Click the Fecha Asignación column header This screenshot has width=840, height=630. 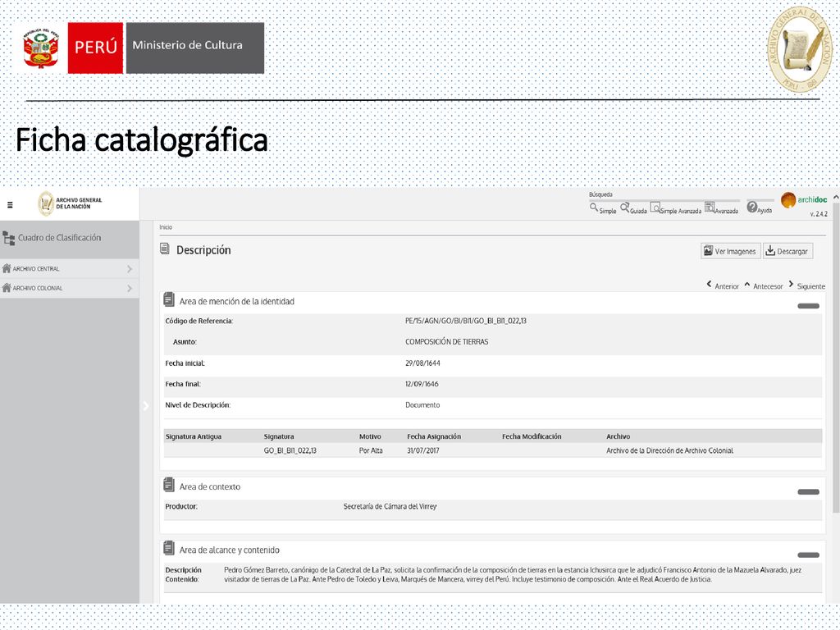tap(434, 436)
